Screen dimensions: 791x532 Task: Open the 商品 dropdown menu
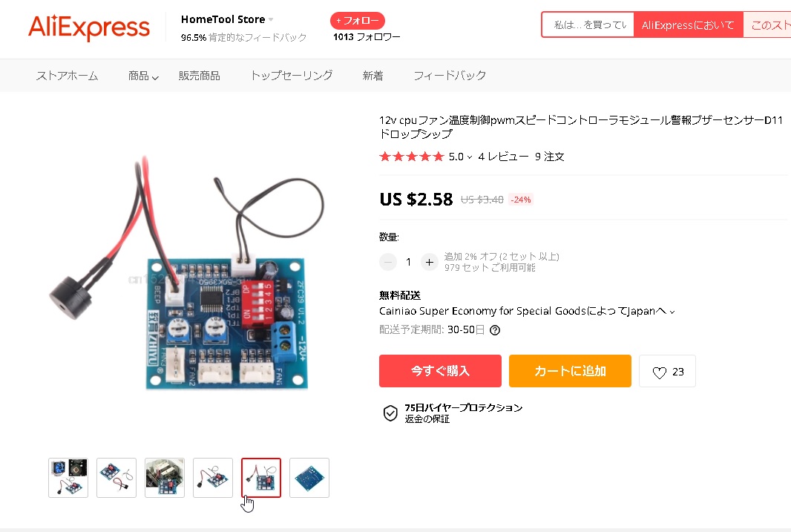pos(143,76)
